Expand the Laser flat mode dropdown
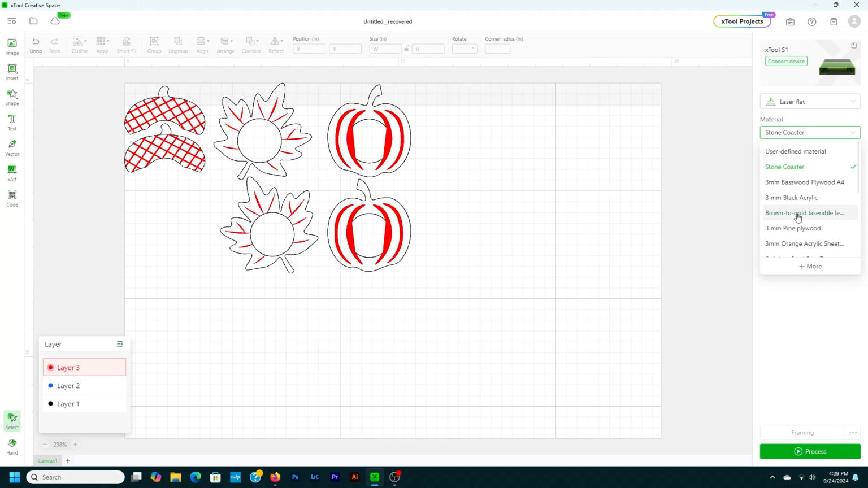The height and width of the screenshot is (488, 868). coord(810,102)
